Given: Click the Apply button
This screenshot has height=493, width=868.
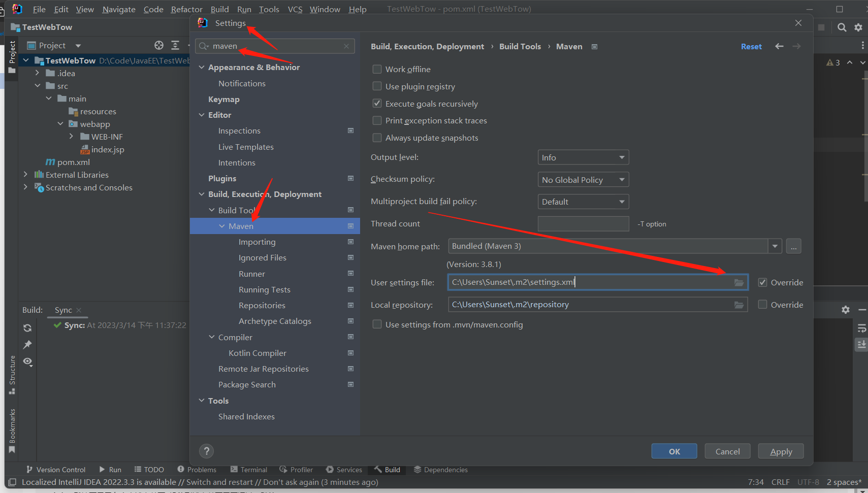Looking at the screenshot, I should pos(781,451).
